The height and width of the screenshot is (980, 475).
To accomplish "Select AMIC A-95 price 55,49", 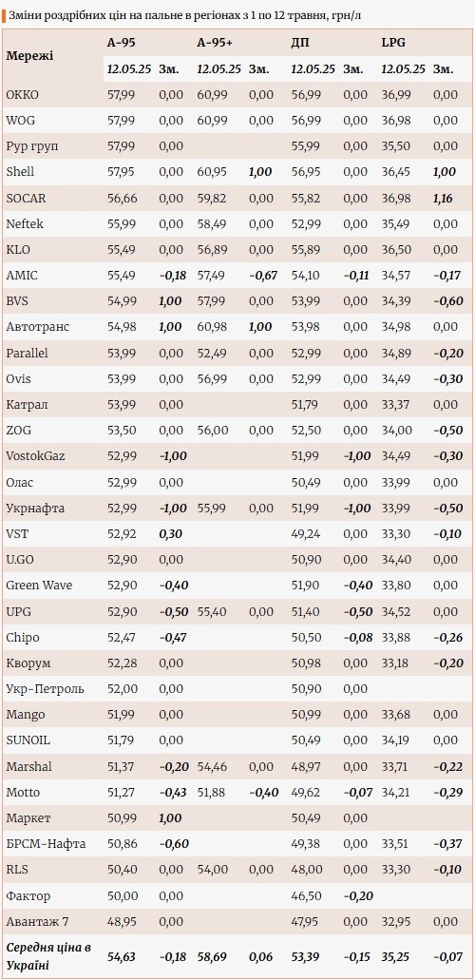I will (x=122, y=275).
